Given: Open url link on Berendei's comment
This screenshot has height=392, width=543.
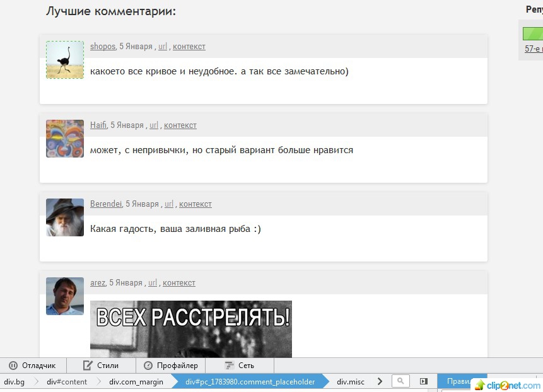Looking at the screenshot, I should [169, 204].
